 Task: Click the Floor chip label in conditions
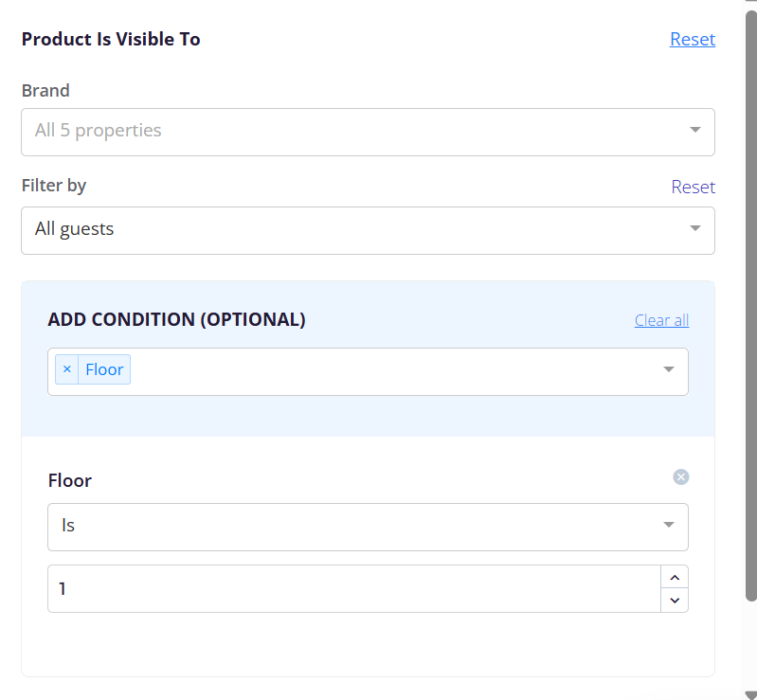pos(104,369)
